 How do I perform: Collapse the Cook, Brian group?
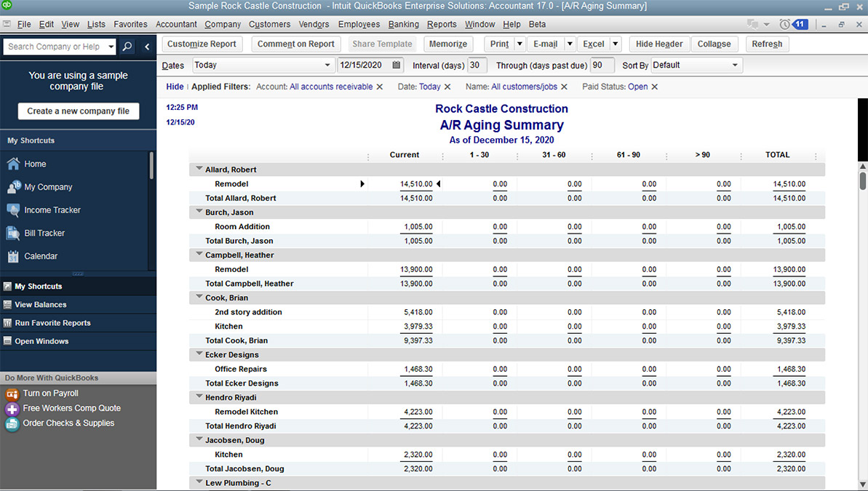[x=199, y=296]
